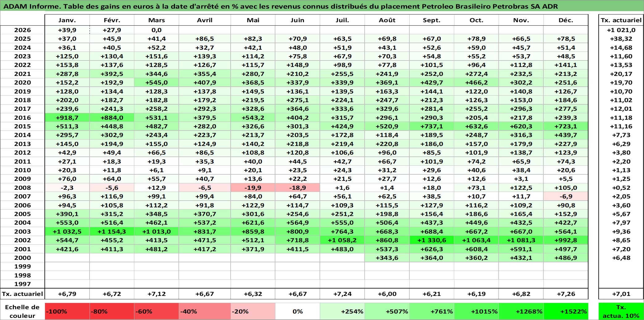Click the +392,5 cell in Févr. 2021
The height and width of the screenshot is (320, 644).
coord(112,74)
